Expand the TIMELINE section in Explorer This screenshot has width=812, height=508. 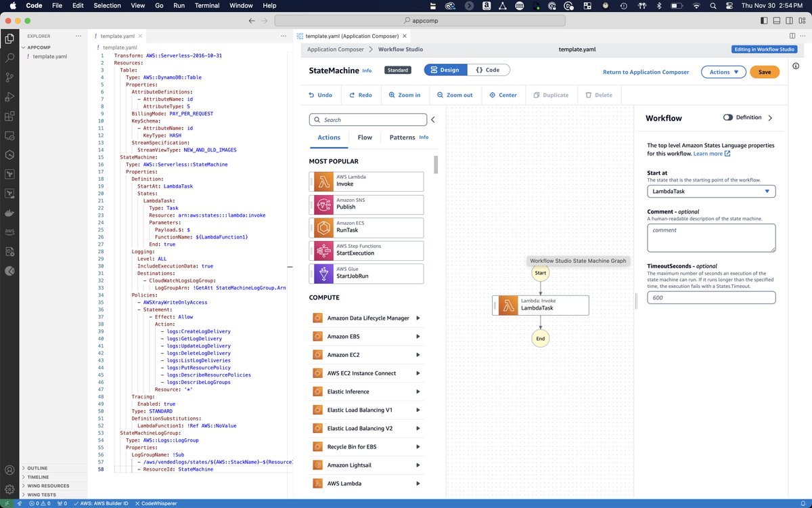coord(53,477)
